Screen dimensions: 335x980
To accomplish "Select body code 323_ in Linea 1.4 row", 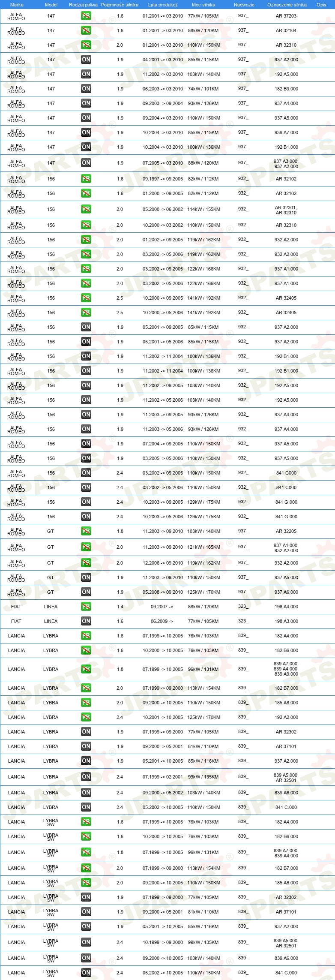I will 243,606.
